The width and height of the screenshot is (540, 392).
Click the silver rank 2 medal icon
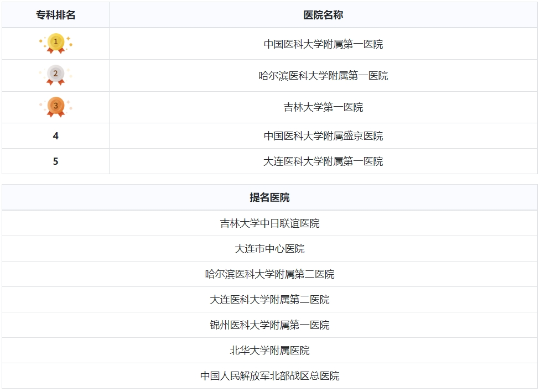click(x=55, y=75)
